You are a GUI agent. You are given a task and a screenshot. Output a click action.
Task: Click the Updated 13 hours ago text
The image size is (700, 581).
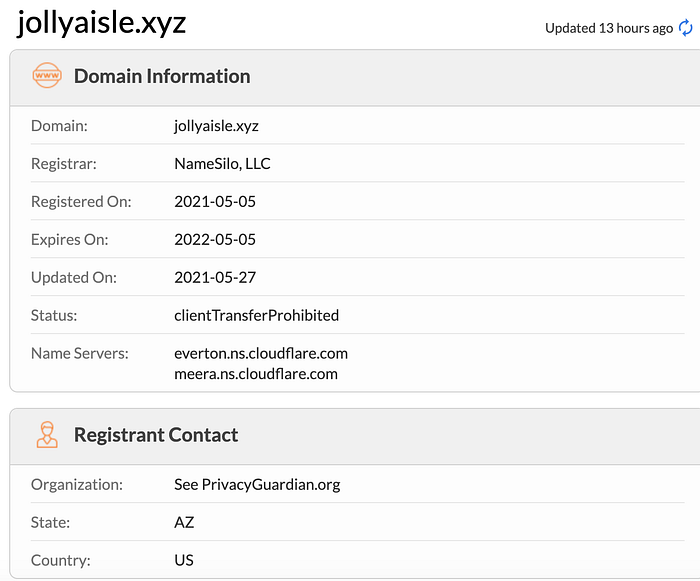pos(608,28)
